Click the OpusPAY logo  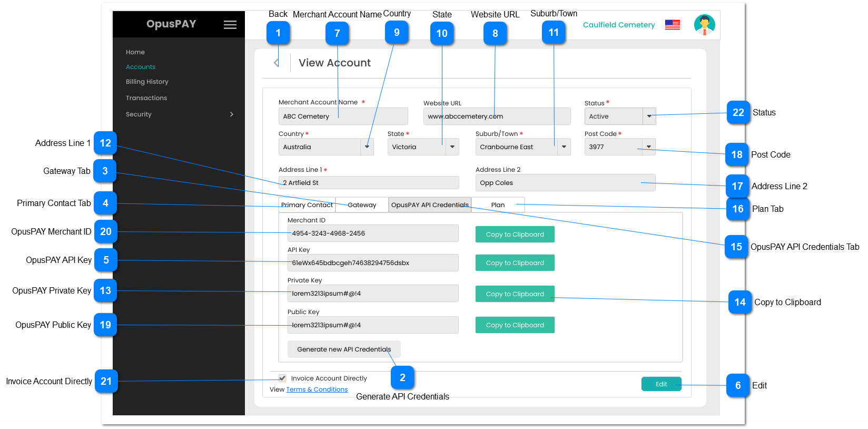coord(171,24)
